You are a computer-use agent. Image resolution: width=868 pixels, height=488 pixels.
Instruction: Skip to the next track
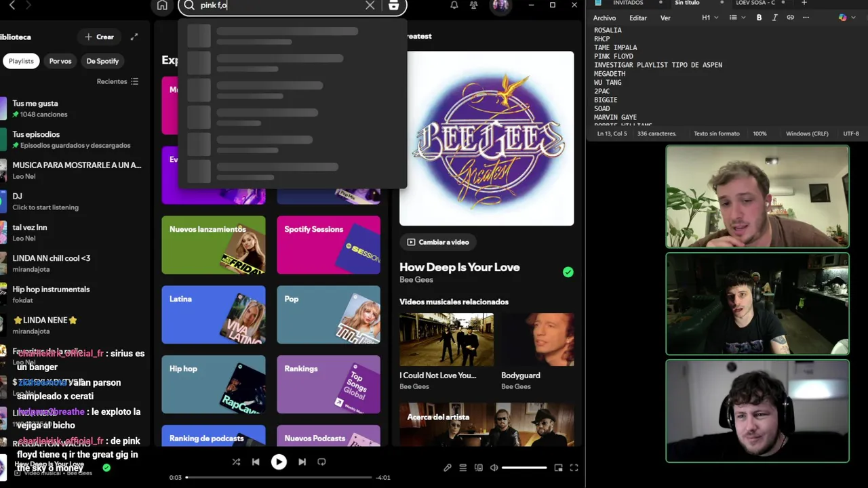tap(302, 462)
